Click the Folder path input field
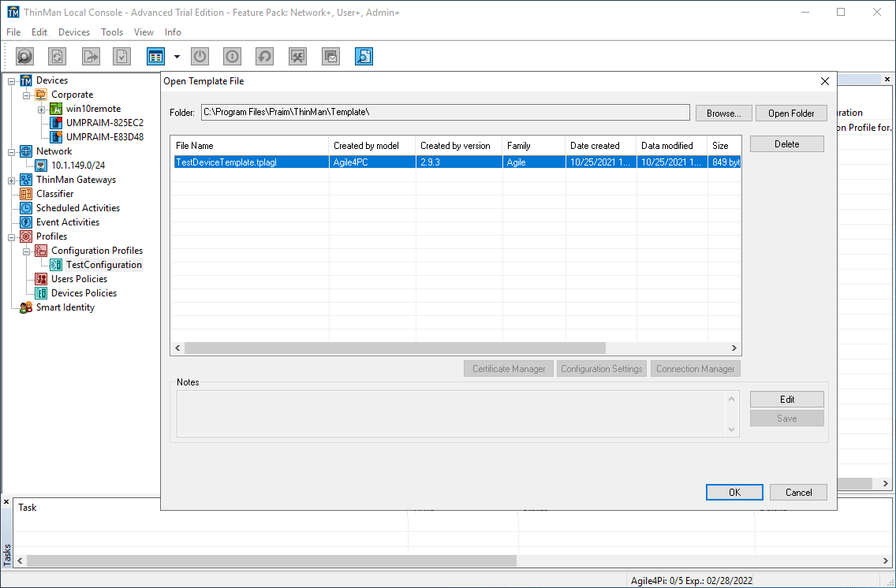The width and height of the screenshot is (896, 588). tap(445, 113)
